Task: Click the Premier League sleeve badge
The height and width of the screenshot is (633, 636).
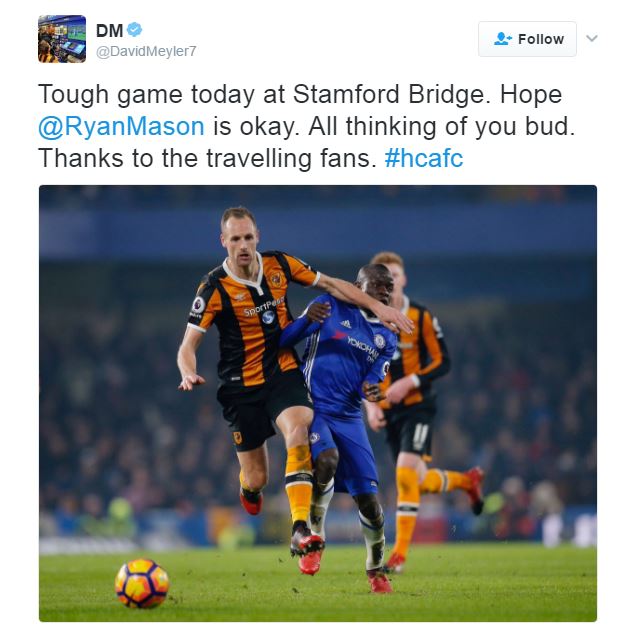Action: tap(198, 305)
